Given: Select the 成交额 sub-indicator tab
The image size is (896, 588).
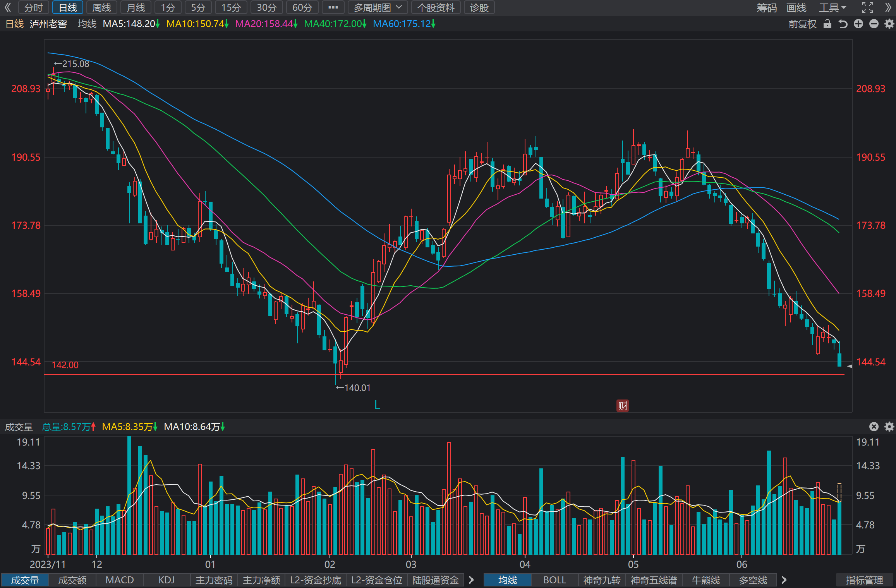Looking at the screenshot, I should click(x=72, y=580).
